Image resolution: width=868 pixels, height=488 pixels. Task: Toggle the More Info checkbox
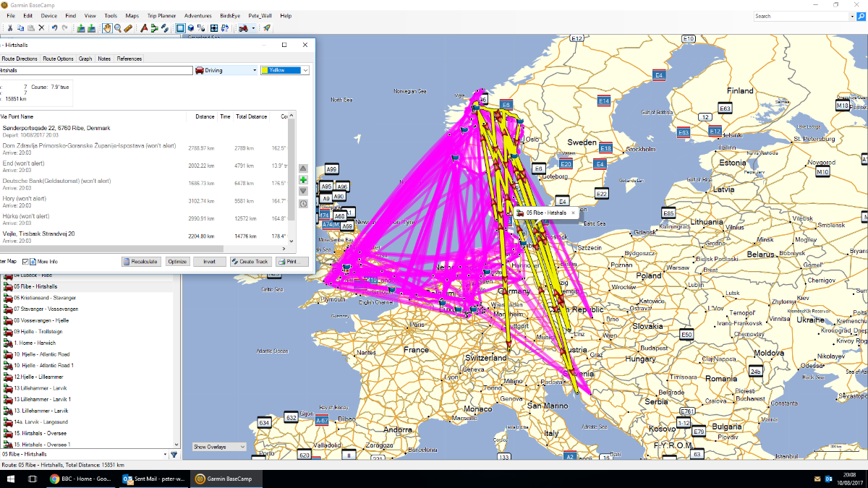pos(26,262)
